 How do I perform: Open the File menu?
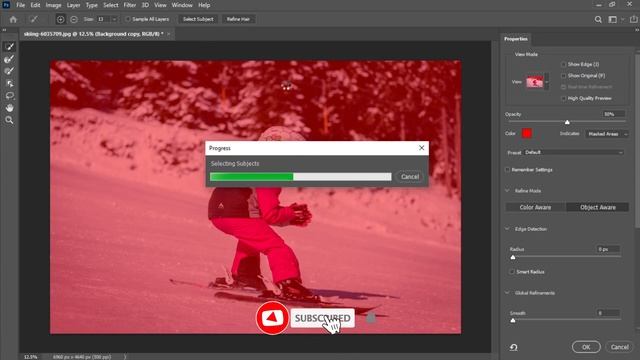[x=20, y=5]
